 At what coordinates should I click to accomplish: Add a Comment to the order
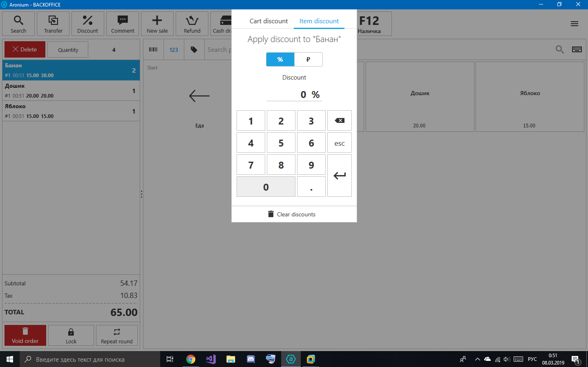123,24
